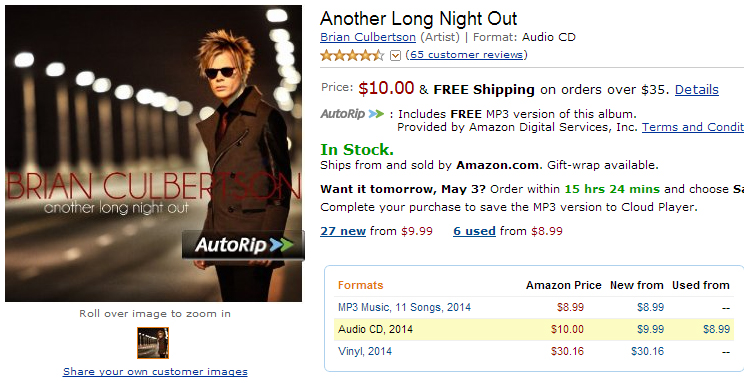744x383 pixels.
Task: Select the Audio CD, 2014 format row
Action: (x=534, y=329)
